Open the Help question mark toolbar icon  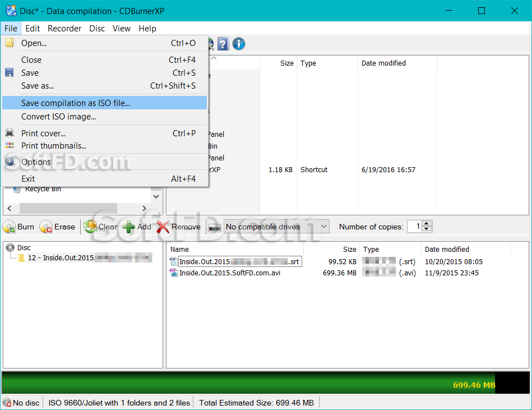[x=223, y=44]
